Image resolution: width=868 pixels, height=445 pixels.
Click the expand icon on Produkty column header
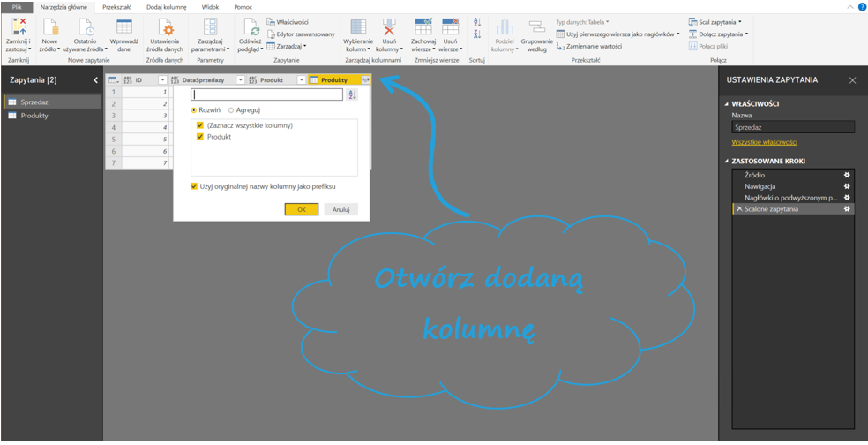click(365, 80)
